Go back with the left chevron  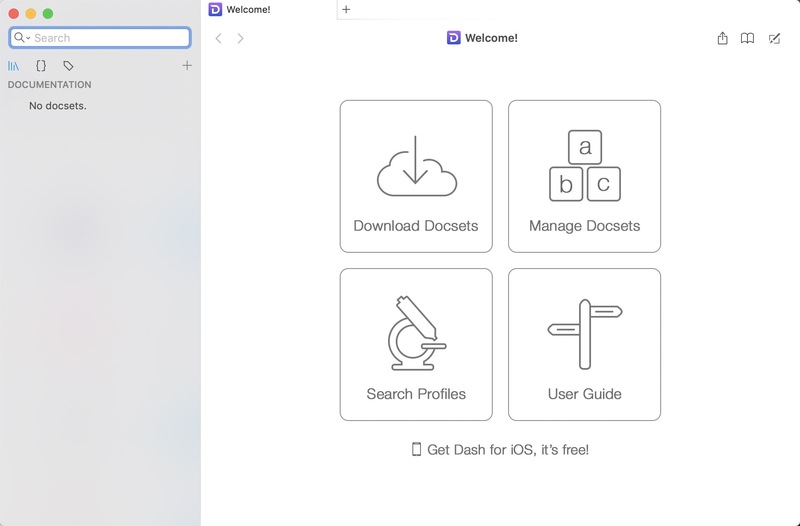(x=218, y=38)
